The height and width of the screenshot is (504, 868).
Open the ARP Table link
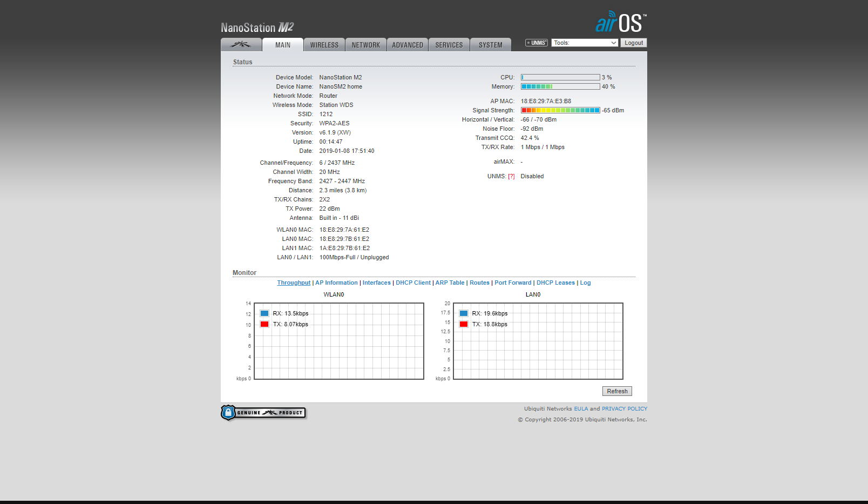coord(450,283)
